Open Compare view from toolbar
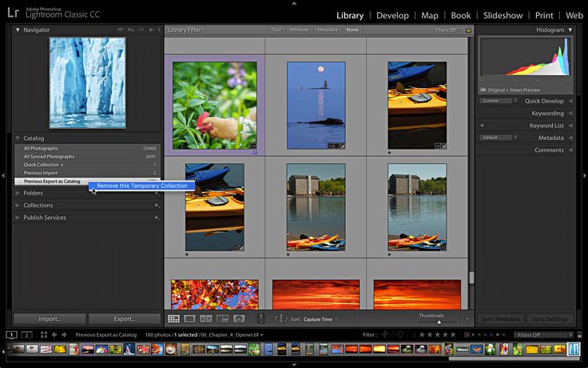Image resolution: width=588 pixels, height=368 pixels. pos(206,318)
